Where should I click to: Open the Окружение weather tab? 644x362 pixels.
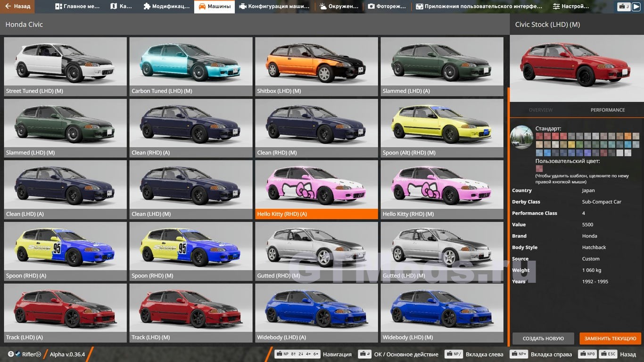pyautogui.click(x=338, y=7)
